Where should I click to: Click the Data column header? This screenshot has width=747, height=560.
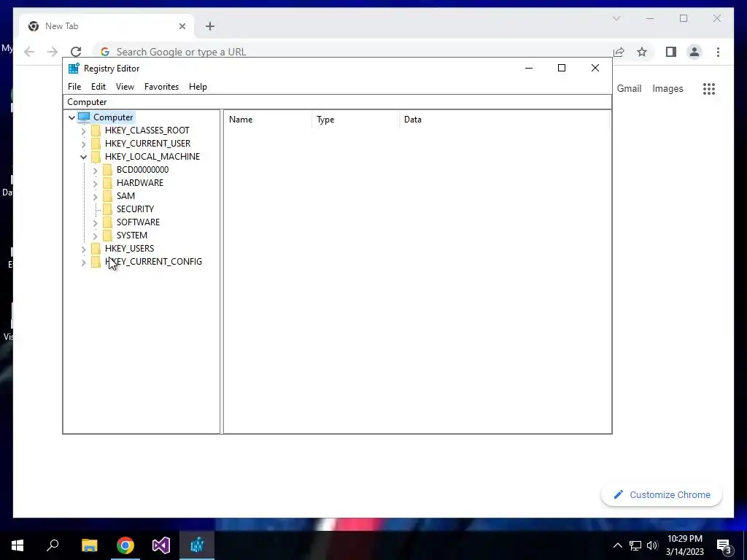(x=505, y=120)
